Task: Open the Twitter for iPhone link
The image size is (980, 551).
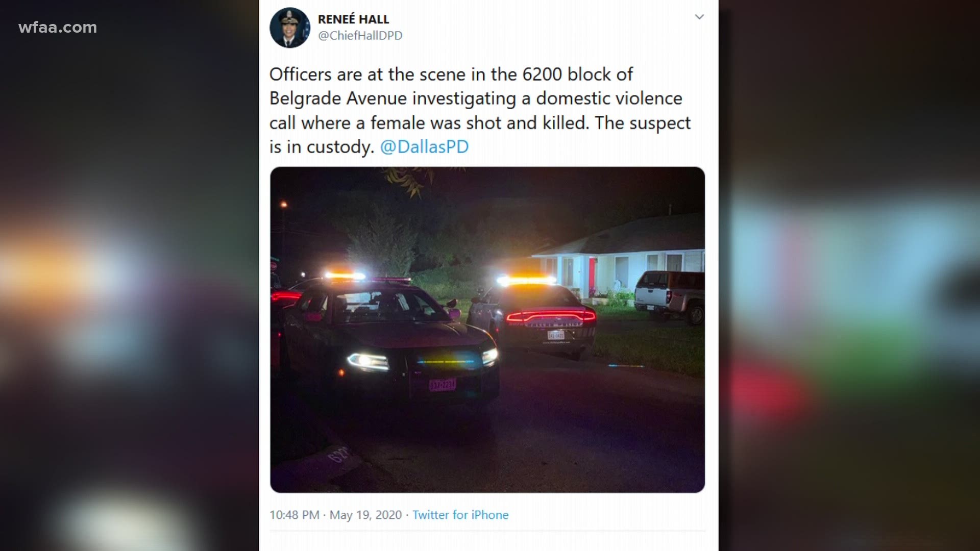Action: 460,515
